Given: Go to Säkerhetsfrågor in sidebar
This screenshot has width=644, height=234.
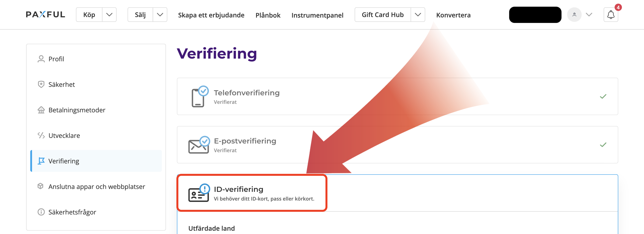Looking at the screenshot, I should click(x=72, y=212).
